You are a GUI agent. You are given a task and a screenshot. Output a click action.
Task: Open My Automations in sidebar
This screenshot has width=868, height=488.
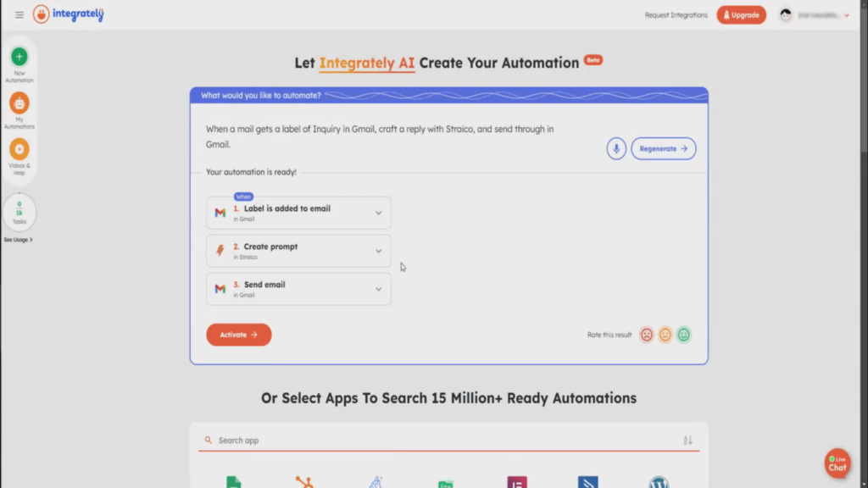click(x=19, y=103)
